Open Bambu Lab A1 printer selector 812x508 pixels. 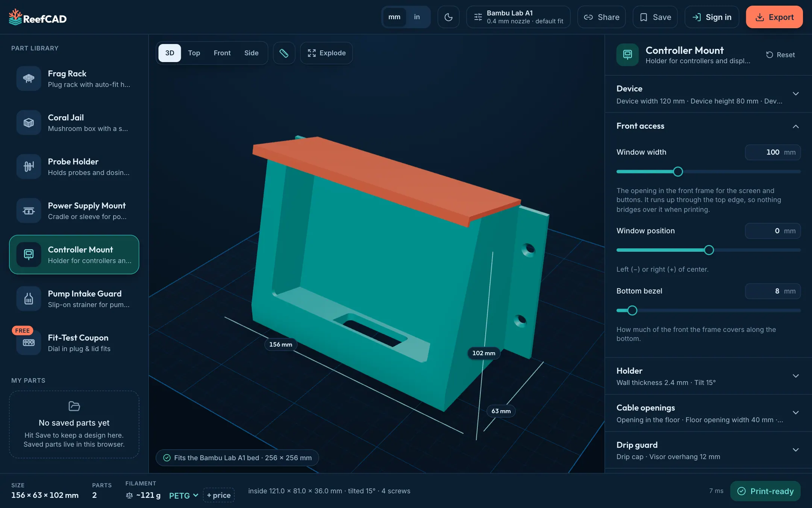[518, 17]
